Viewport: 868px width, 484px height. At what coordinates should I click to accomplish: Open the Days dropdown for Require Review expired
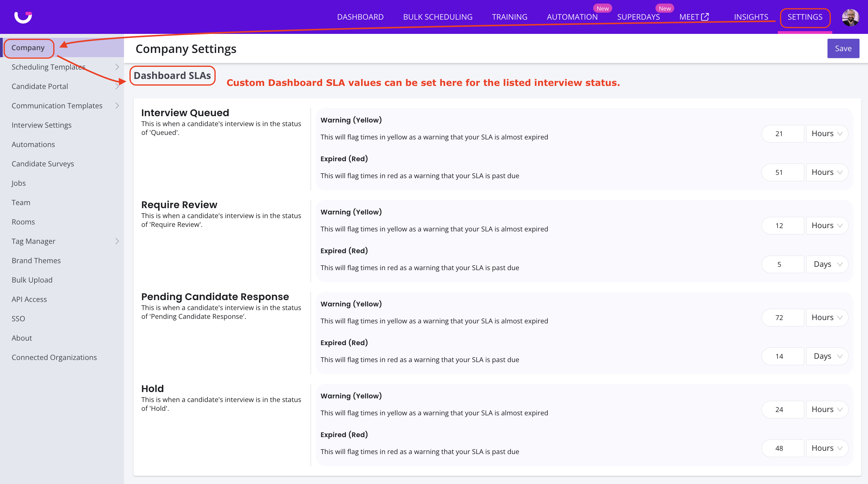827,264
